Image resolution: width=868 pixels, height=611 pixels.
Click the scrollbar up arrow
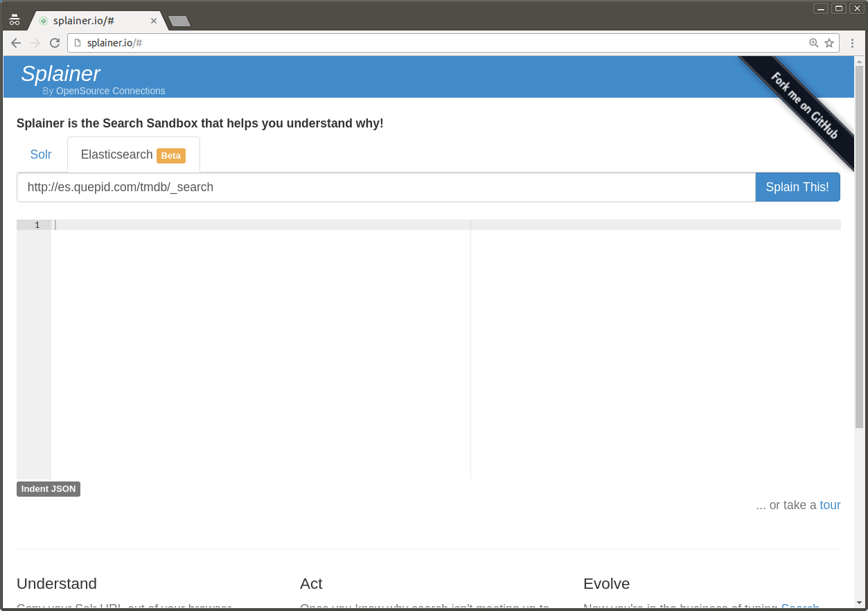click(859, 60)
